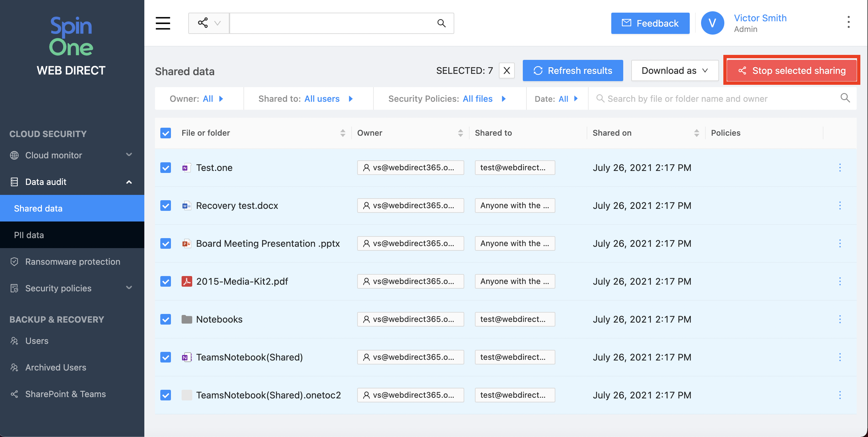Open row options for 2015-Media-Kit2.pdf
Image resolution: width=868 pixels, height=437 pixels.
tap(840, 281)
